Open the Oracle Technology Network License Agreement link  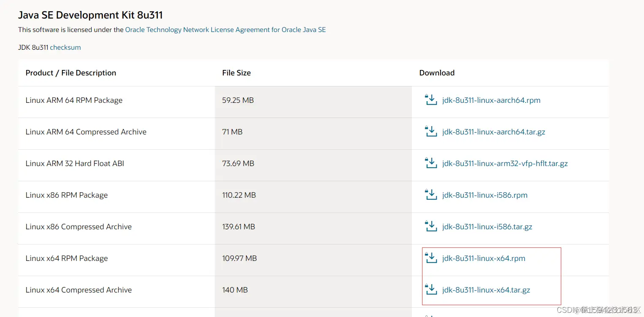coord(225,30)
